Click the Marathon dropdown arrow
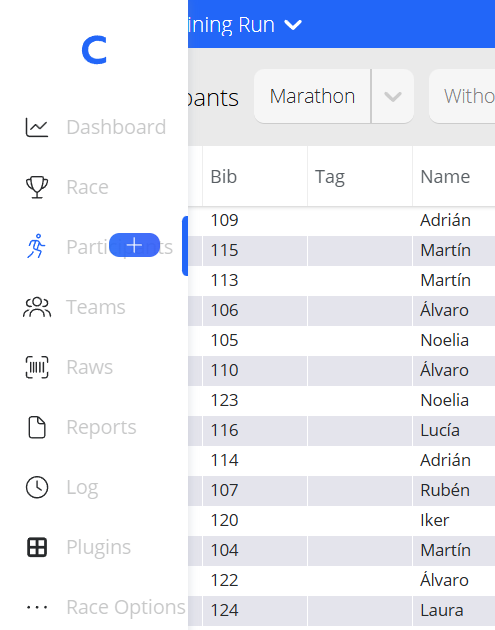Viewport: 495px width, 630px height. click(393, 96)
